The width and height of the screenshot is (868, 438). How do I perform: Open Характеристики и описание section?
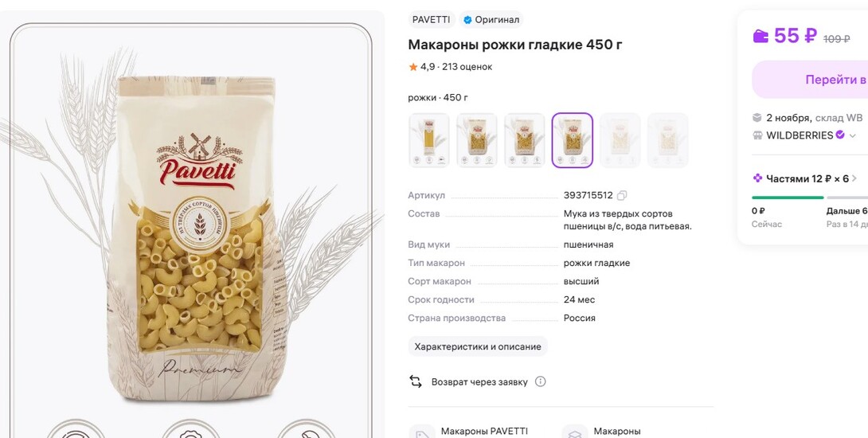pyautogui.click(x=478, y=346)
